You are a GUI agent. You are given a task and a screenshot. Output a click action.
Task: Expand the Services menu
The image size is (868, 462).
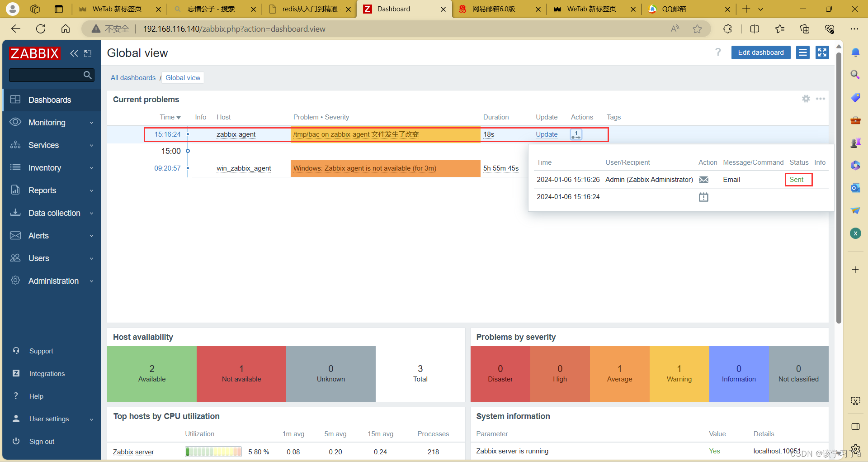(52, 145)
